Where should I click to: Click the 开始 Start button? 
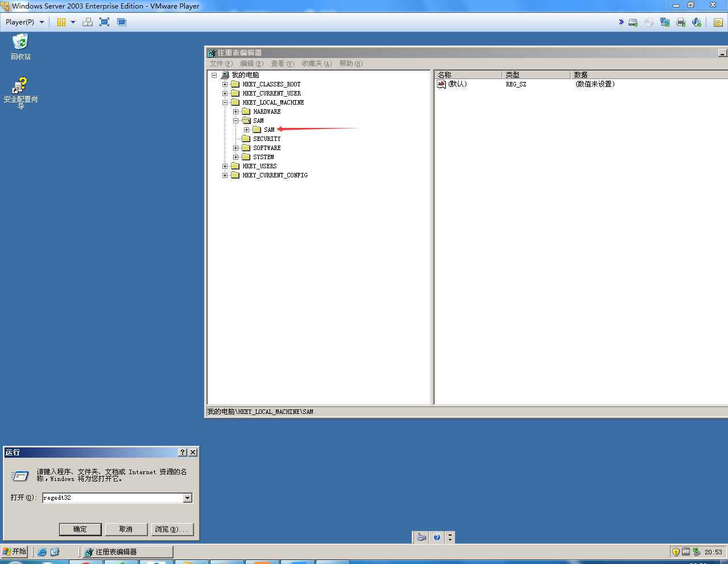(14, 551)
